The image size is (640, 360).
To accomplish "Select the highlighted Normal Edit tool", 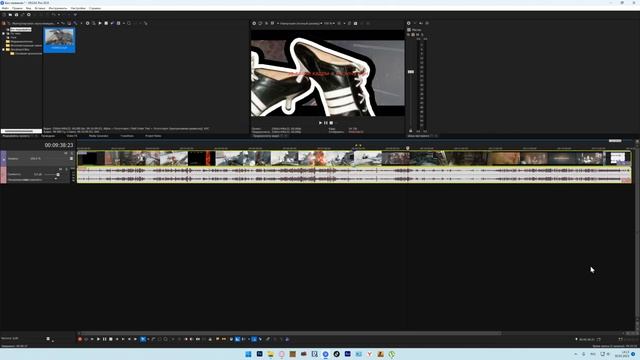I will tap(143, 339).
